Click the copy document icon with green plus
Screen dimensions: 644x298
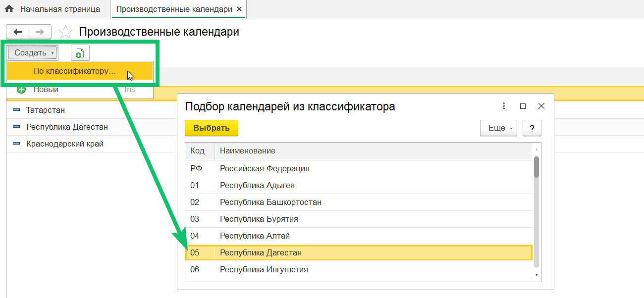(80, 52)
